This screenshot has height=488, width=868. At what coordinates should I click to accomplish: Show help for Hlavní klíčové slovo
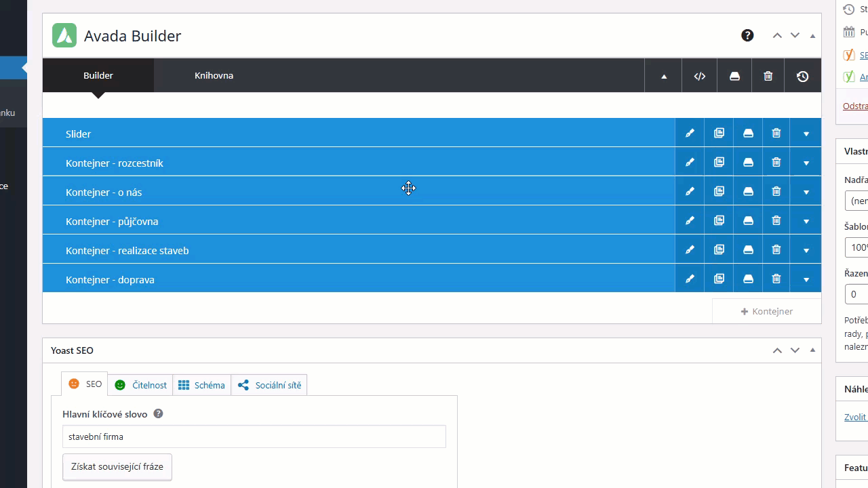(158, 413)
